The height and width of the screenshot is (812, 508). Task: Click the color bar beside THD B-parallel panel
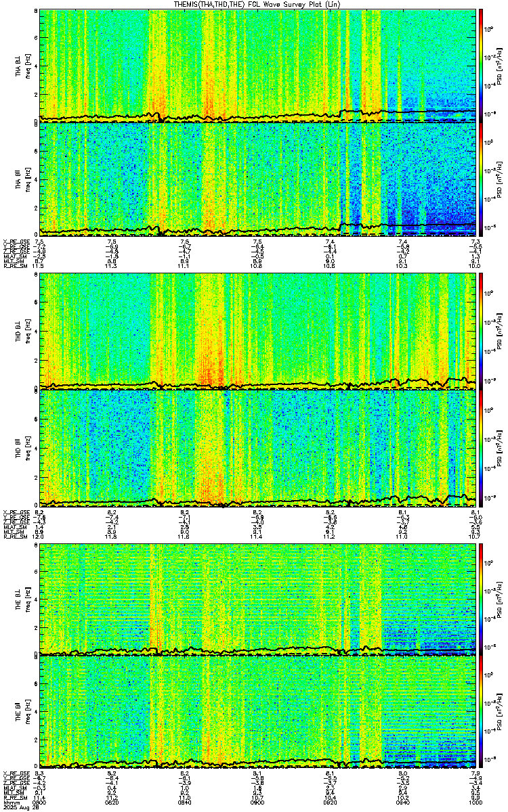click(x=482, y=448)
